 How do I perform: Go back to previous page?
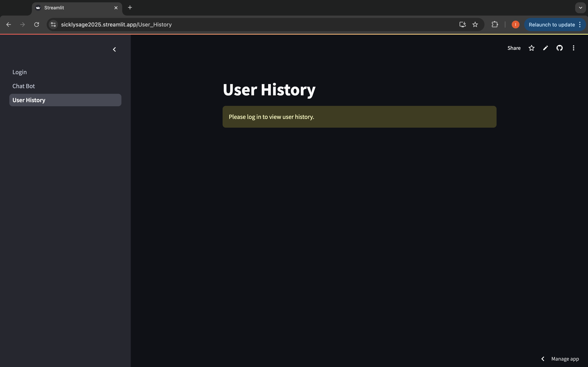pos(9,25)
